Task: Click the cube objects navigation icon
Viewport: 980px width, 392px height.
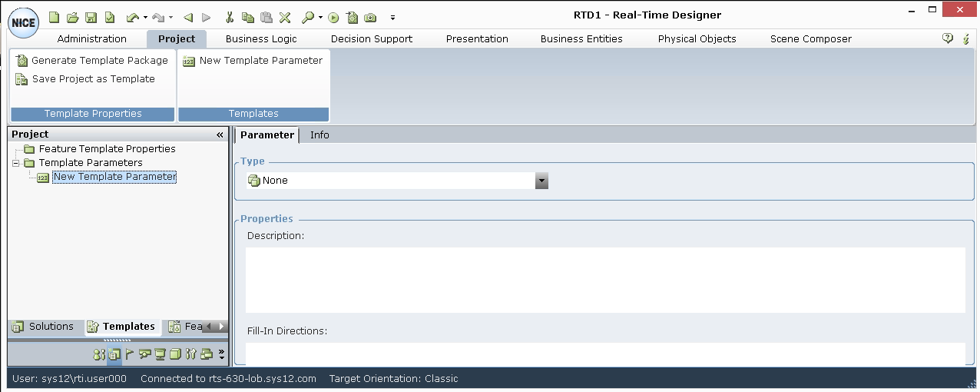Action: point(175,354)
